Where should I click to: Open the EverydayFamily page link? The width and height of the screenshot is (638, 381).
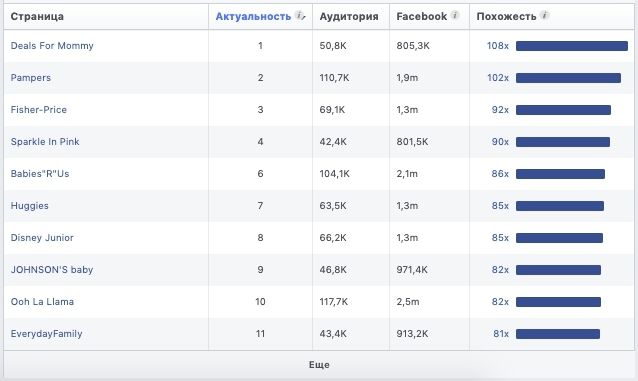tap(46, 334)
